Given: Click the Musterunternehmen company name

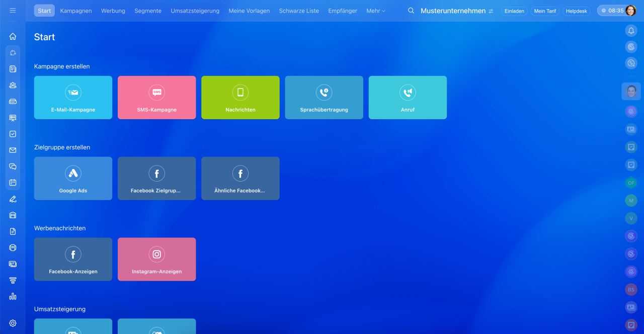Looking at the screenshot, I should pyautogui.click(x=453, y=11).
